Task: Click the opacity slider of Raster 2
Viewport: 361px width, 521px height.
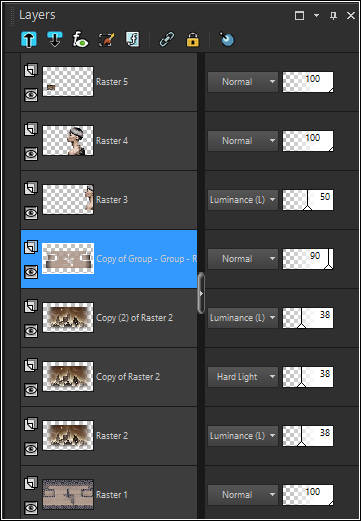Action: click(308, 436)
